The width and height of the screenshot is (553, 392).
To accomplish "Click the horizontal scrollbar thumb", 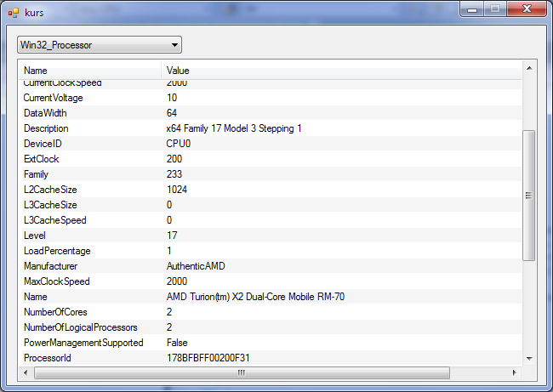I will 242,372.
